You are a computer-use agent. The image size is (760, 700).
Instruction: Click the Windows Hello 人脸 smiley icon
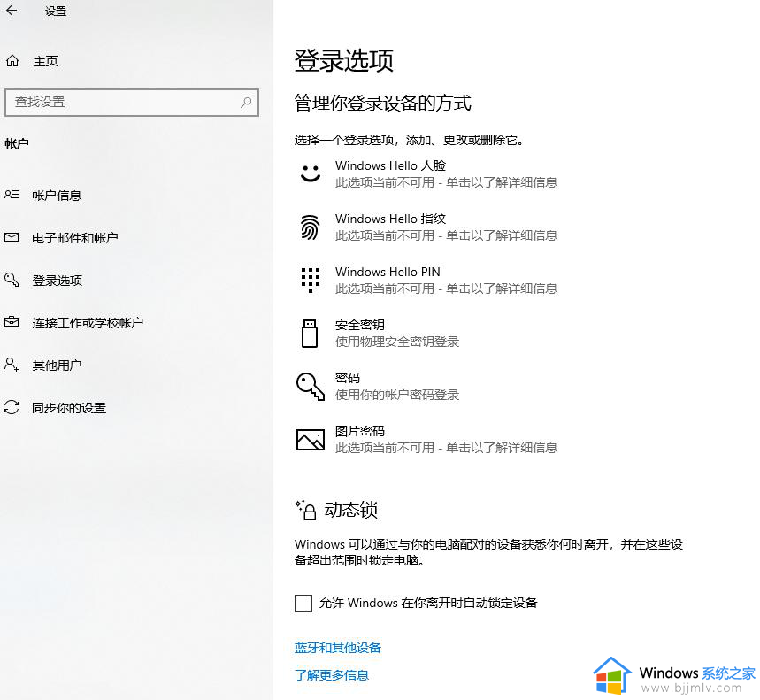click(x=311, y=173)
